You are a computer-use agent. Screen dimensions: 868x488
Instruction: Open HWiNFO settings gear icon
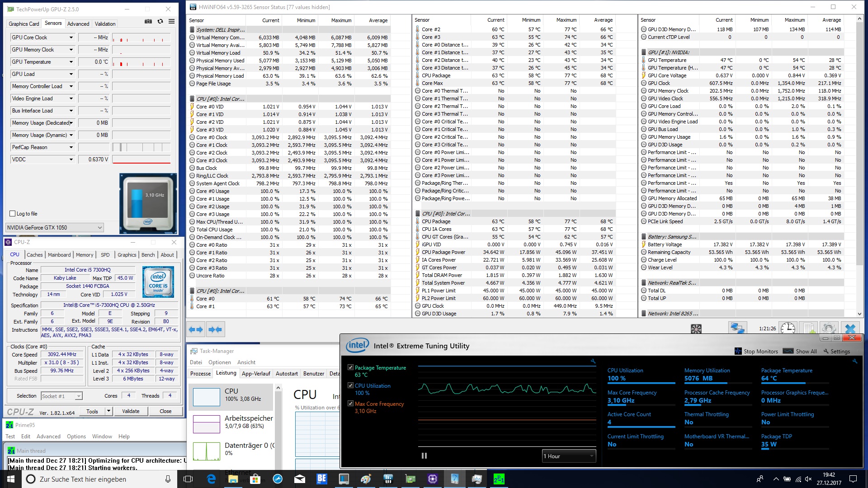(x=829, y=329)
